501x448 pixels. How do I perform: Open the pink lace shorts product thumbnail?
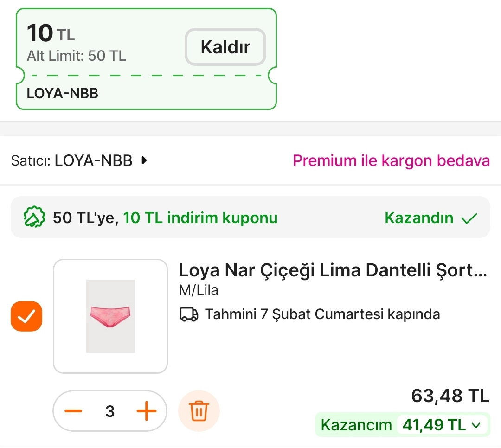click(110, 316)
